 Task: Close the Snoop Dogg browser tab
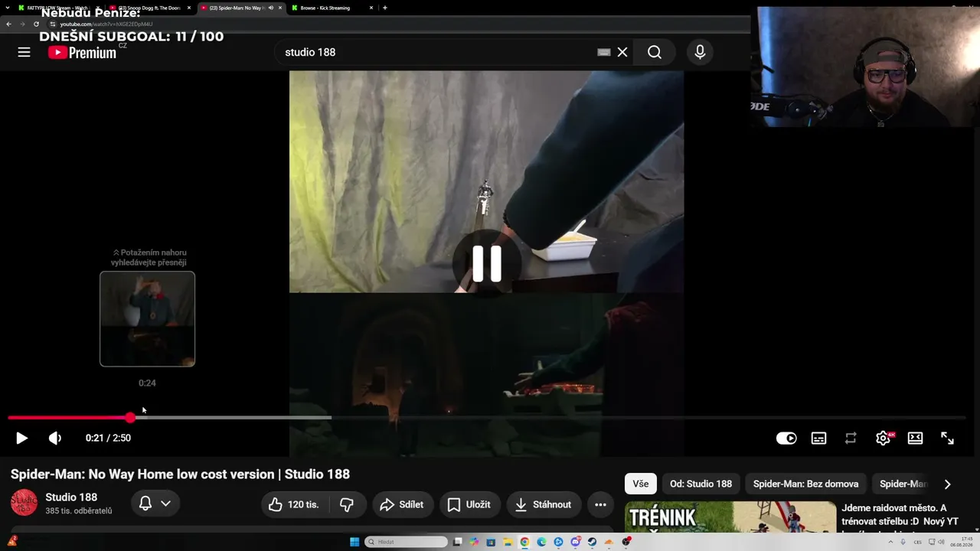click(x=189, y=8)
